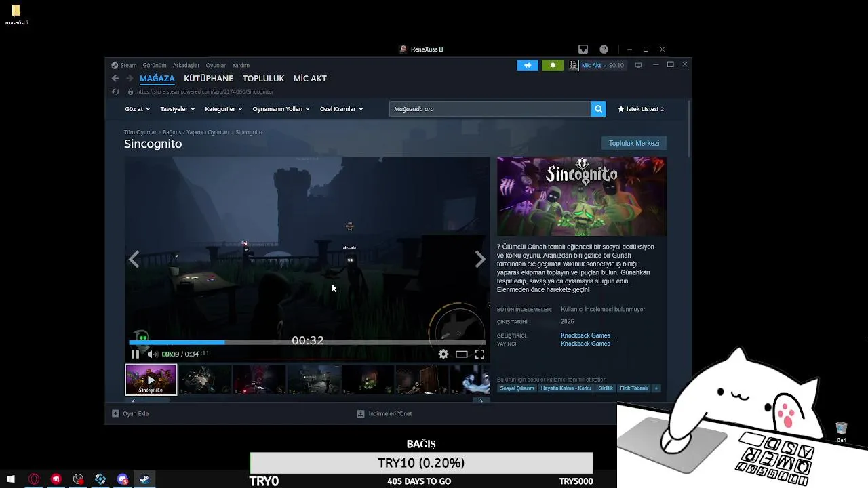Open Knockback Games developer link

pos(585,335)
